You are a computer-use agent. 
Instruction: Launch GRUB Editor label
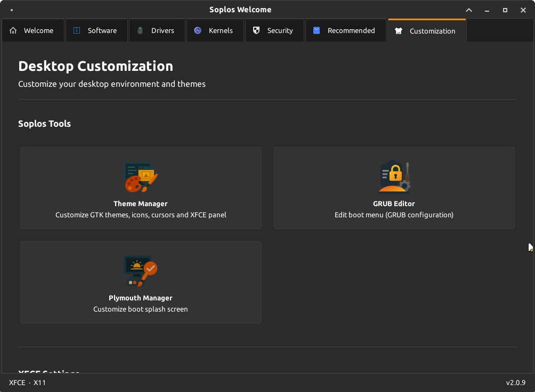(394, 203)
